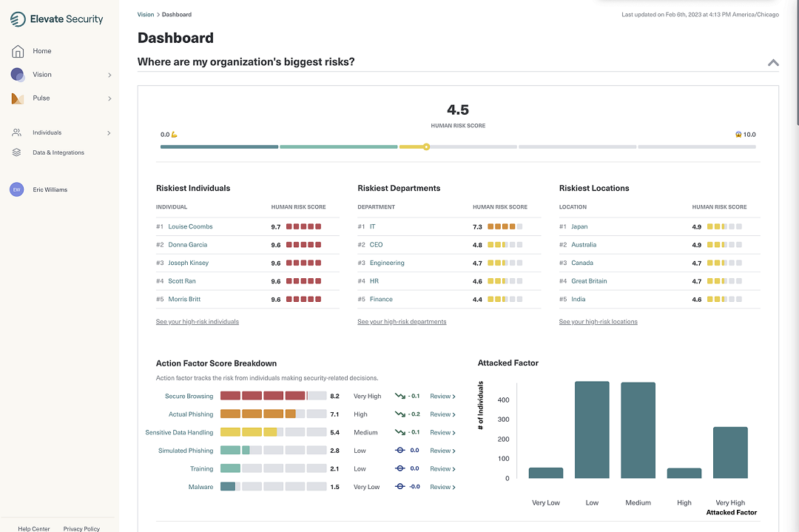Viewport: 799px width, 532px height.
Task: Click the Very High bar in Attacked Factor chart
Action: tap(730, 452)
